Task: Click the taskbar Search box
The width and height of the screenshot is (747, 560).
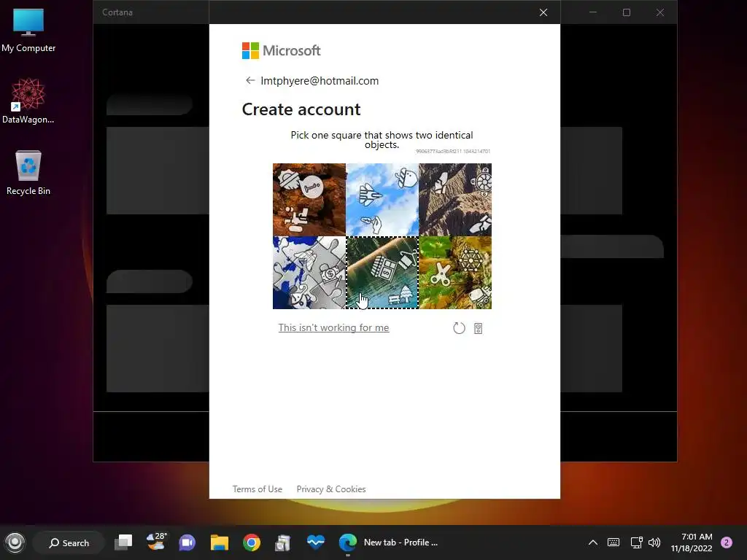Action: [x=69, y=542]
